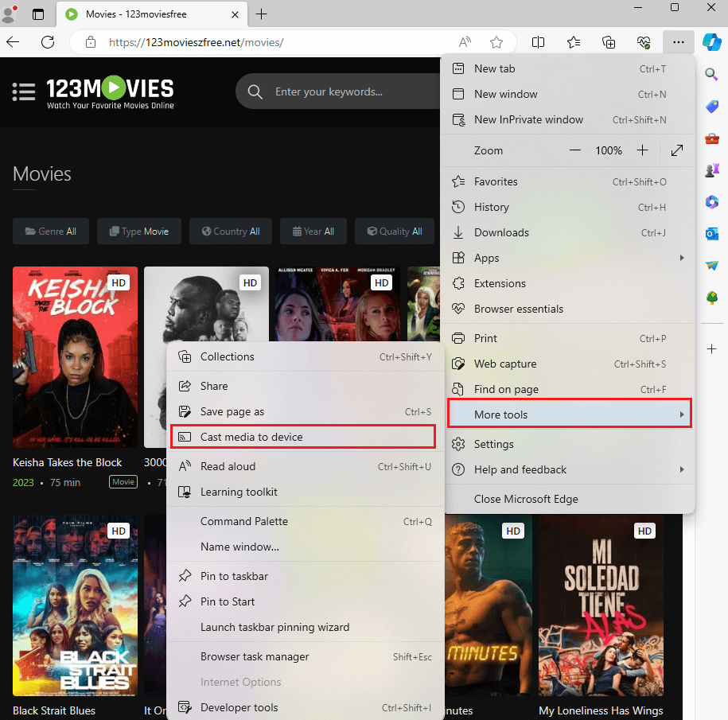Image resolution: width=728 pixels, height=720 pixels.
Task: Open the Genre All filter dropdown
Action: coord(51,232)
